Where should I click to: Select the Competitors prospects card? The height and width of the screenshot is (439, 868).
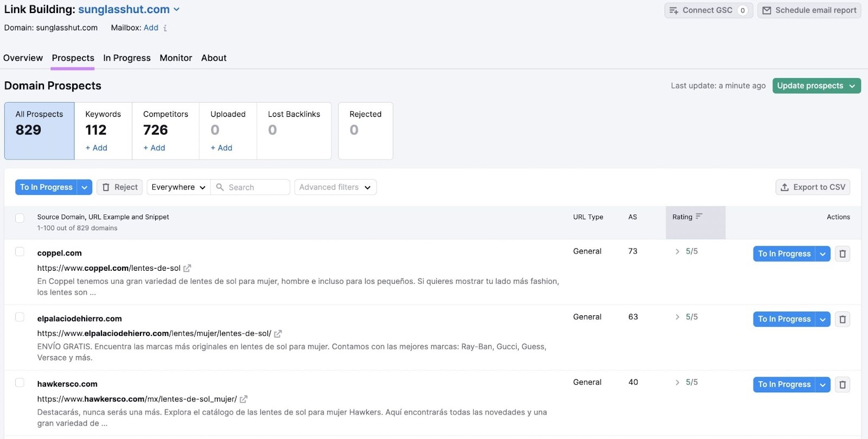click(165, 131)
